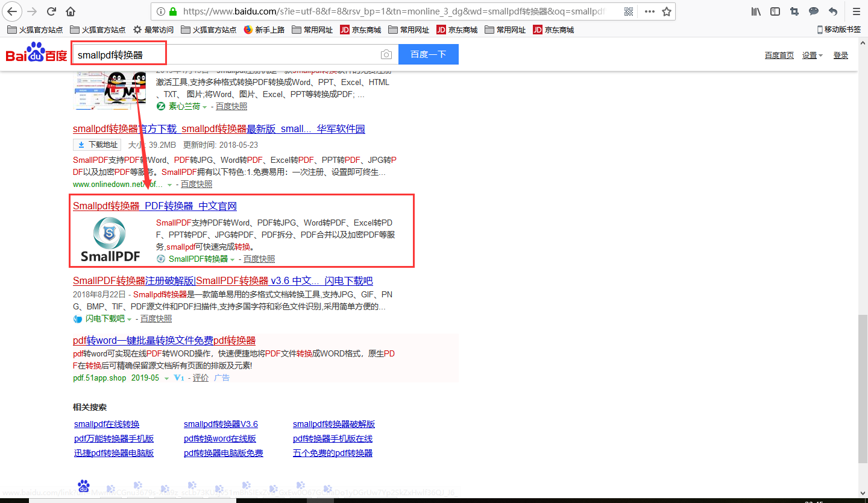Open the 华军软件园 smallpdf download result

coord(219,128)
